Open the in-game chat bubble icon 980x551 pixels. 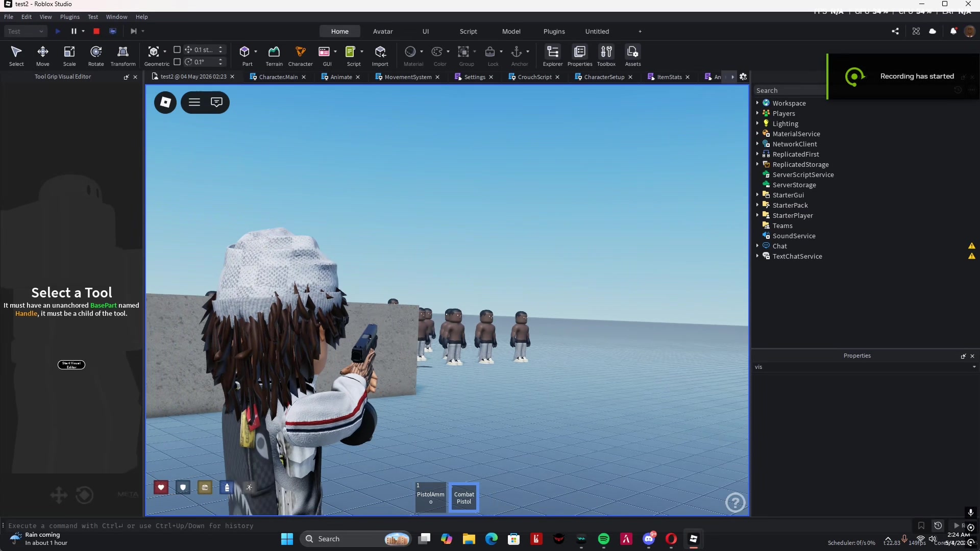(x=217, y=102)
